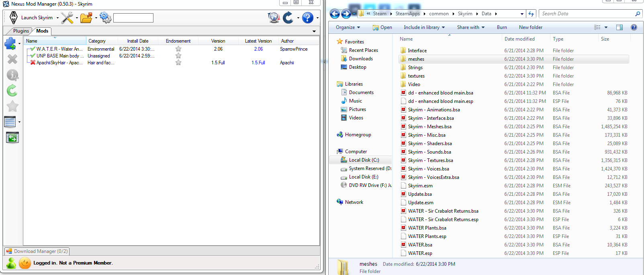Click the green user login icon
Viewport: 644px width, 275px height.
pyautogui.click(x=11, y=263)
